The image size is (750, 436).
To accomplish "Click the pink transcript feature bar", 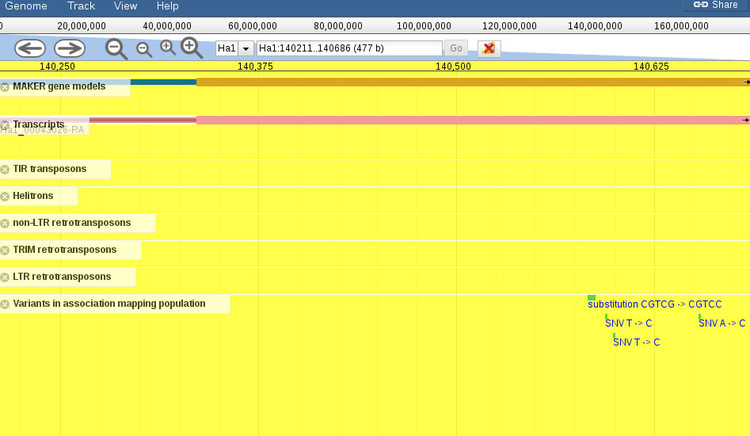I will point(473,120).
